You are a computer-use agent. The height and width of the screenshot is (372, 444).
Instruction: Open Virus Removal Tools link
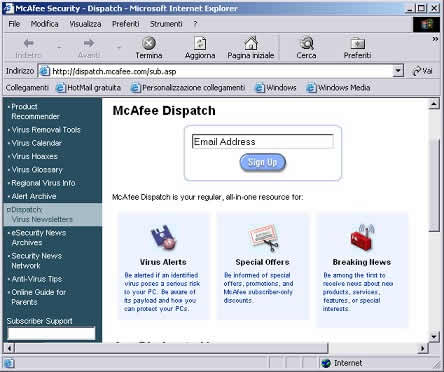[46, 130]
